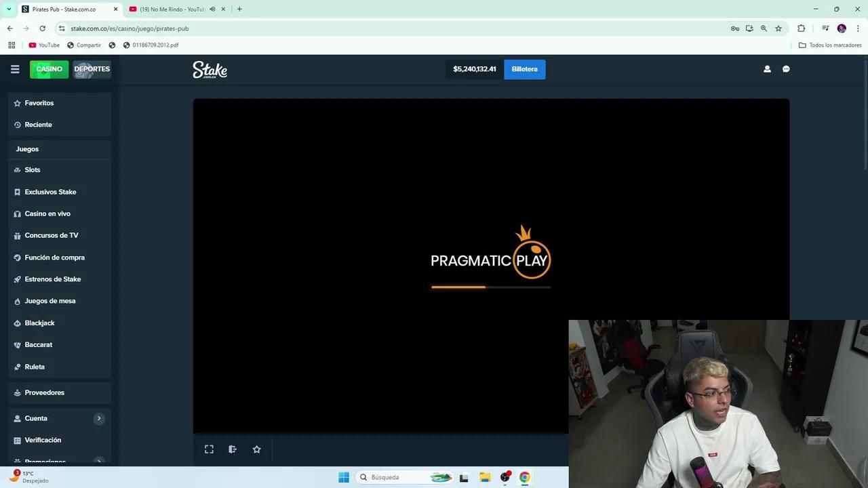
Task: Open the 01186709.2012.pdf bookmark
Action: (x=151, y=45)
